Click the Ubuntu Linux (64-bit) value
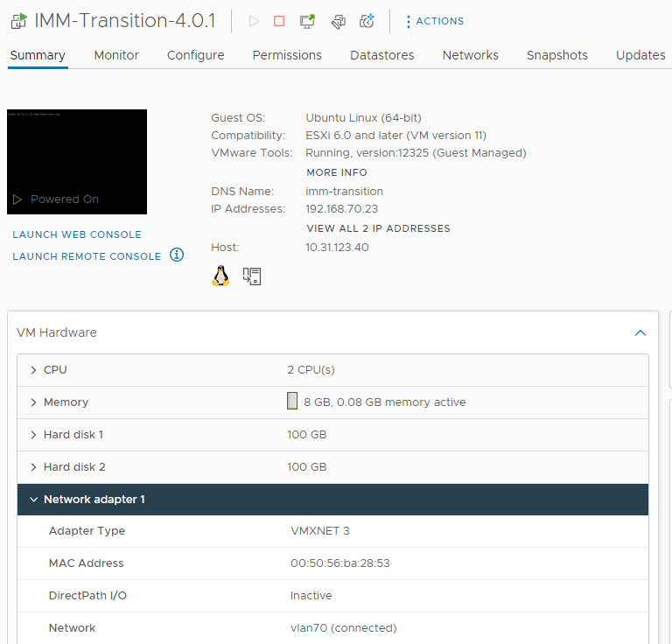This screenshot has width=672, height=644. pyautogui.click(x=363, y=118)
